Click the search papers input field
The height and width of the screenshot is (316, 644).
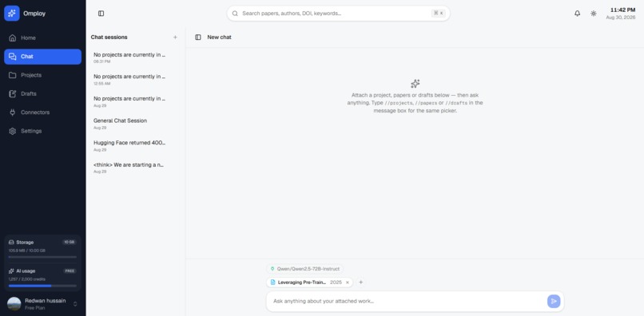pyautogui.click(x=339, y=14)
